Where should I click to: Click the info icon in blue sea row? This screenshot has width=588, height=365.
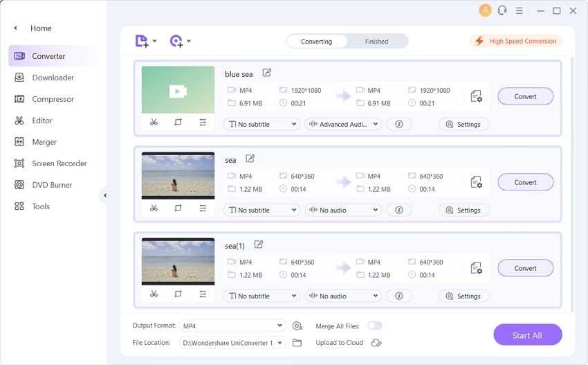pyautogui.click(x=398, y=124)
